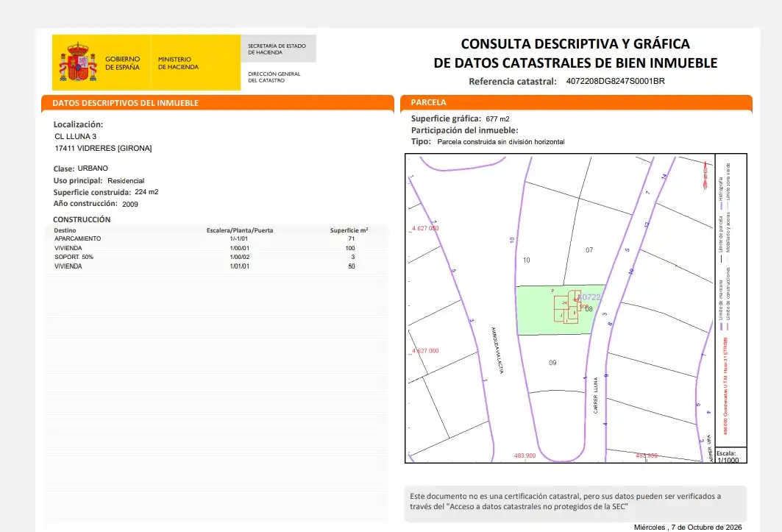
Task: Click the '677 m2' parcel area value
Action: (498, 118)
